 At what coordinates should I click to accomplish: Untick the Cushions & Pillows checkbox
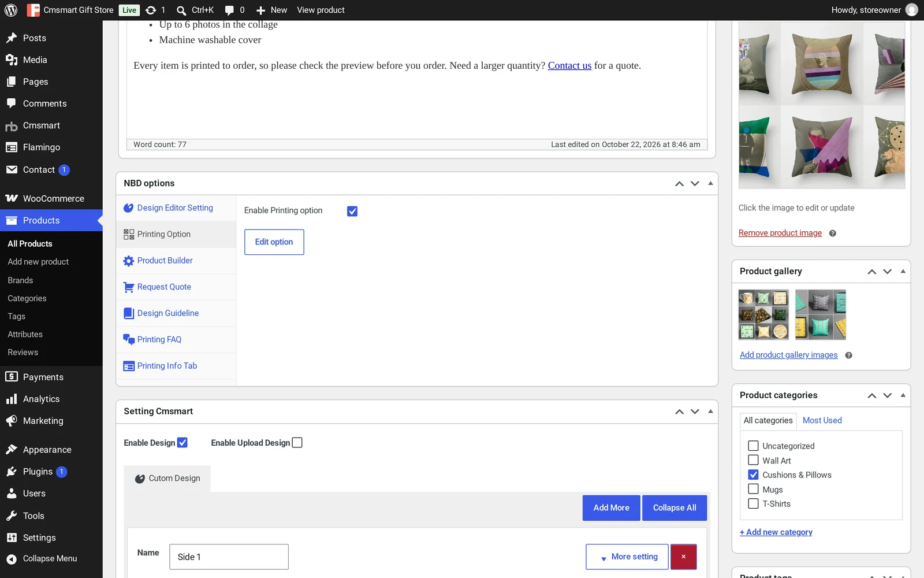tap(753, 475)
